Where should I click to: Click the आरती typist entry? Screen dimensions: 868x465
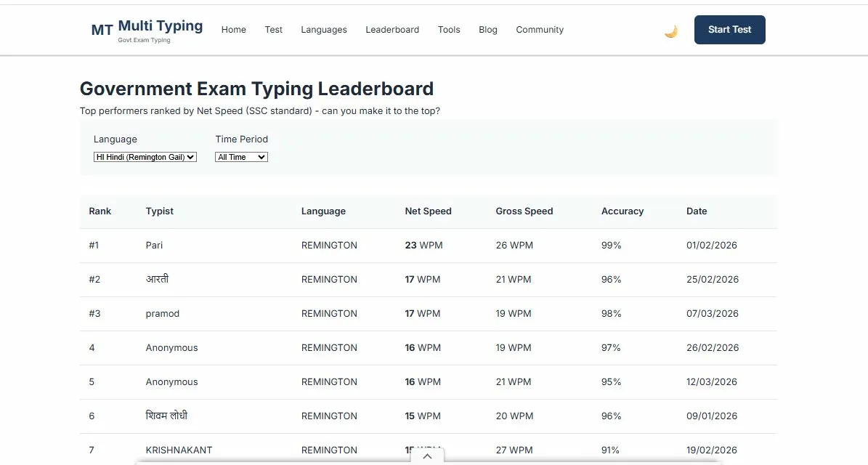click(x=158, y=279)
